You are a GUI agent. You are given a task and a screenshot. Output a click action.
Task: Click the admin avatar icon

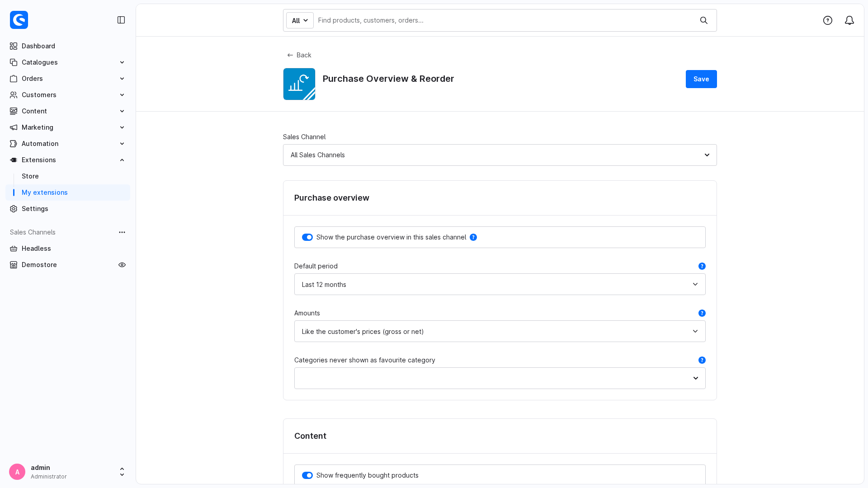point(17,472)
